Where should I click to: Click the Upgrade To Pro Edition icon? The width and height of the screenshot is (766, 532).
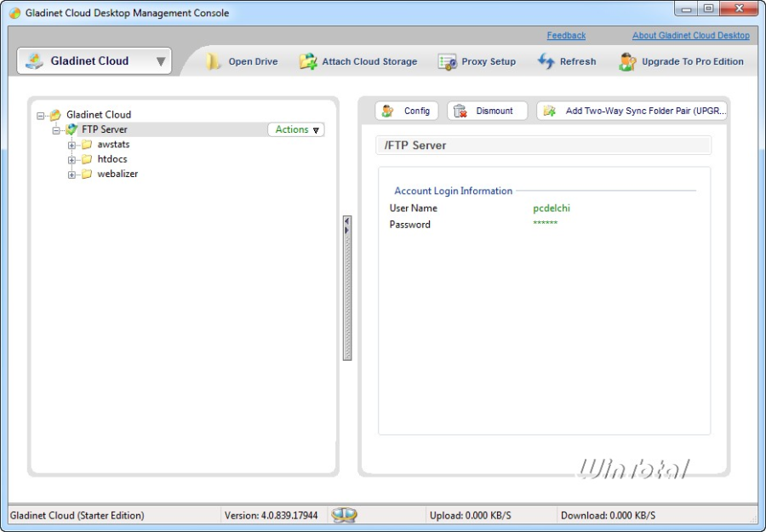point(628,61)
